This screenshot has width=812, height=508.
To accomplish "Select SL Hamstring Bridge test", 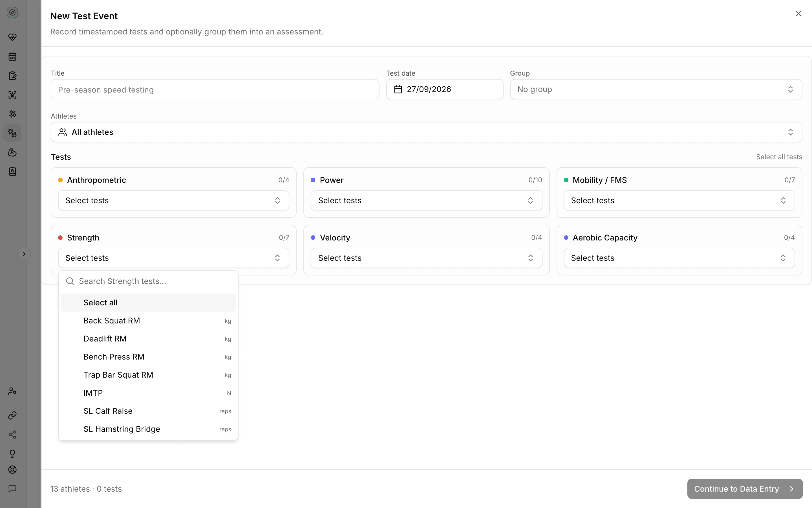I will point(148,429).
